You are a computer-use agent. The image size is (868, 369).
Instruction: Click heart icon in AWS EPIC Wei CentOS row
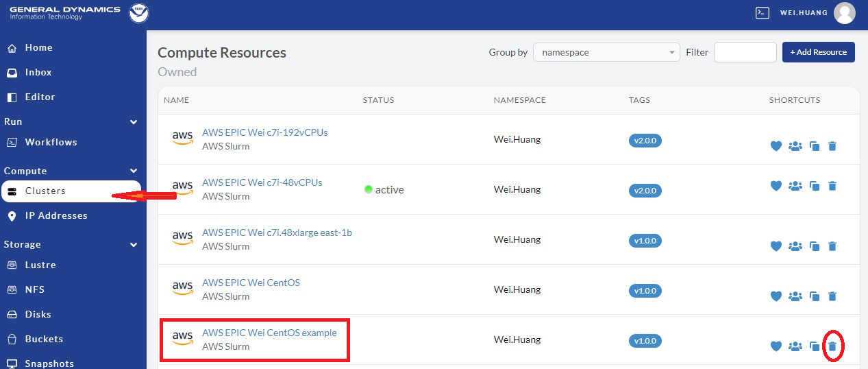(776, 296)
